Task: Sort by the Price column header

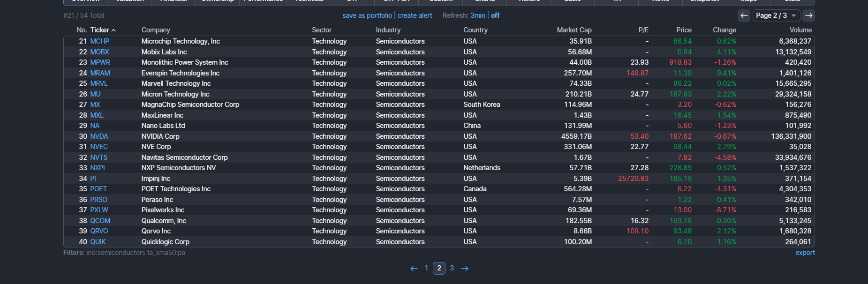Action: pyautogui.click(x=684, y=30)
